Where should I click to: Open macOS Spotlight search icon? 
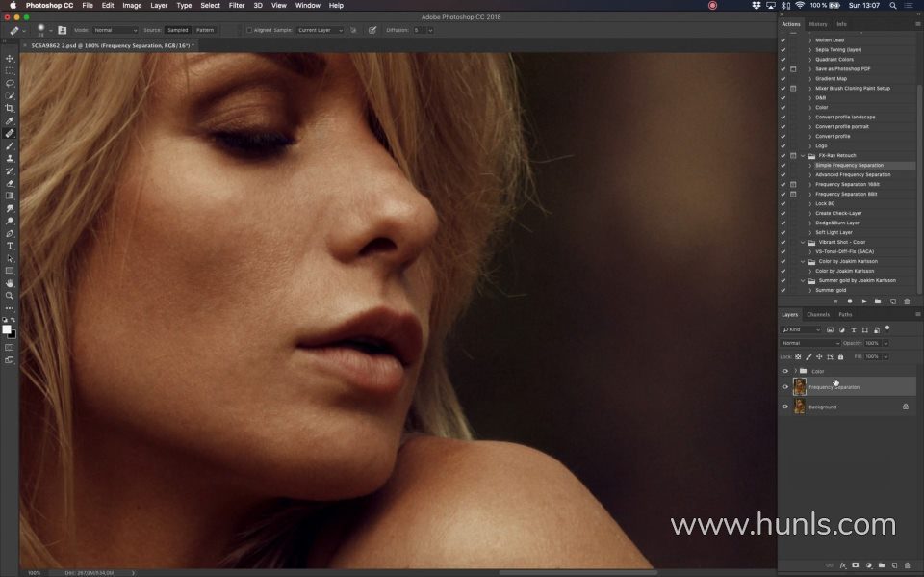pos(893,6)
